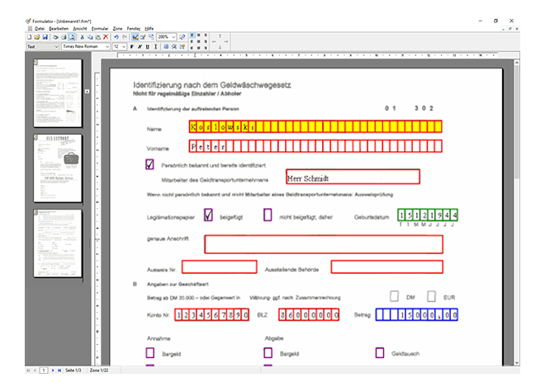545x392 pixels.
Task: Click the printer icon in the toolbar
Action: (64, 37)
